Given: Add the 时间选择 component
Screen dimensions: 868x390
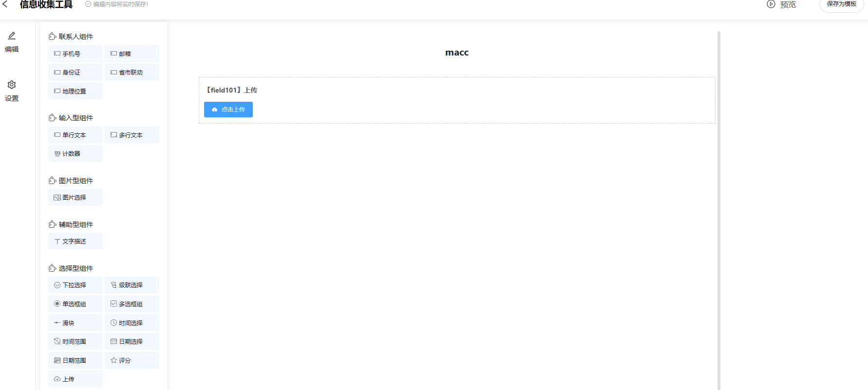Looking at the screenshot, I should coord(132,323).
